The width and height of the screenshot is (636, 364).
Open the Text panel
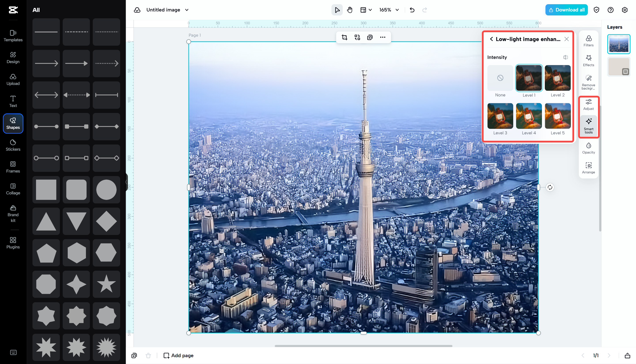coord(13,101)
